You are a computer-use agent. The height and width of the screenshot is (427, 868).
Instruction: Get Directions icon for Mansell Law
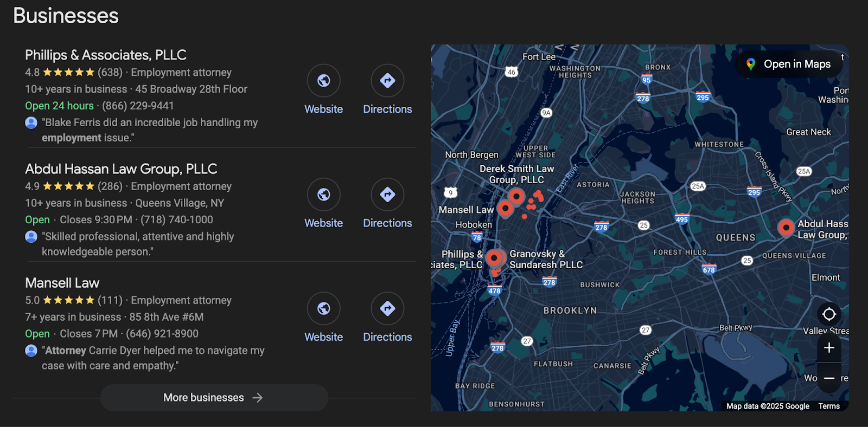[x=387, y=308]
